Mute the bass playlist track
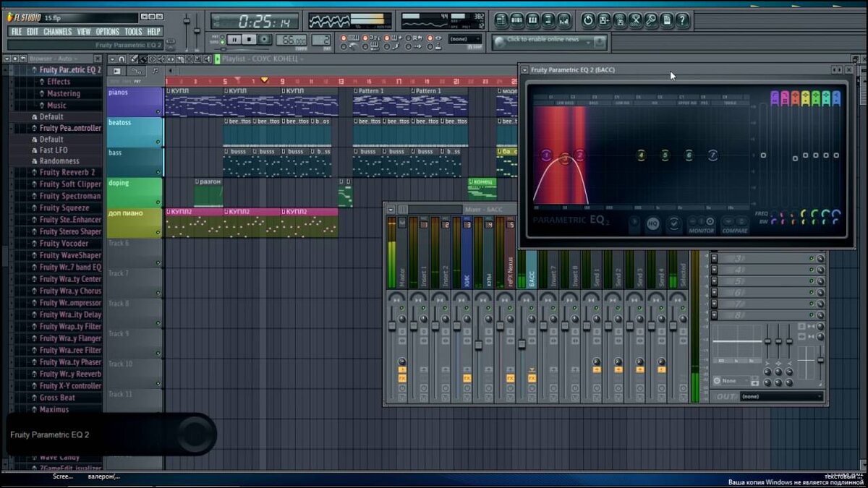Screen dimensions: 868x488 tap(158, 172)
